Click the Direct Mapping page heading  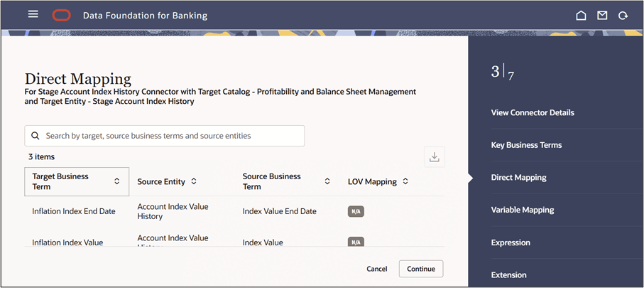[x=78, y=79]
